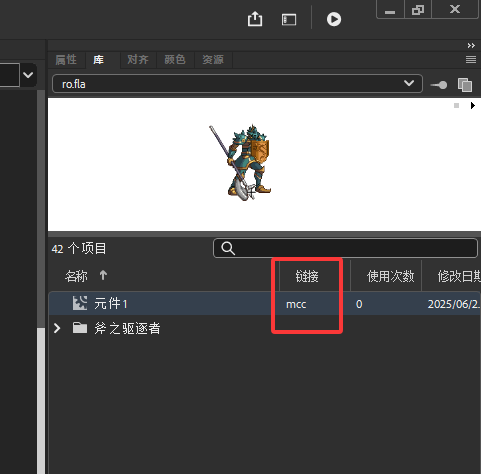Open the library panel options menu
This screenshot has height=474, width=481.
tap(471, 60)
